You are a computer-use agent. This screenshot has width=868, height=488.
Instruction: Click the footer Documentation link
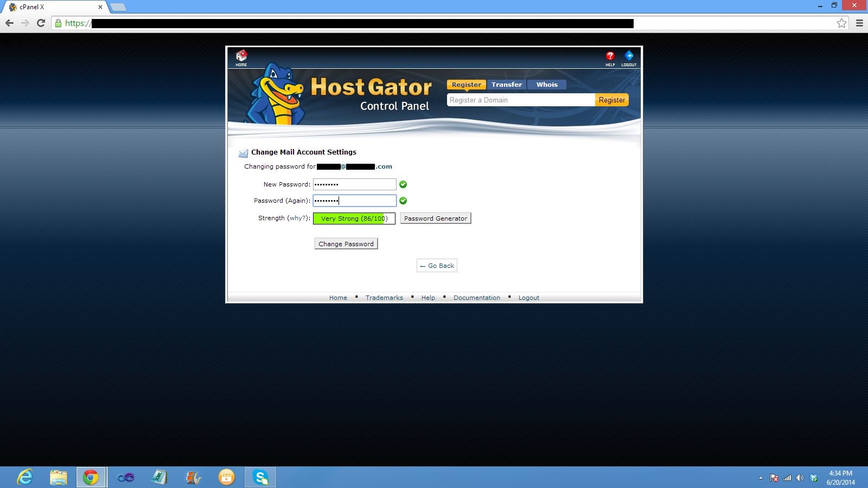point(477,298)
